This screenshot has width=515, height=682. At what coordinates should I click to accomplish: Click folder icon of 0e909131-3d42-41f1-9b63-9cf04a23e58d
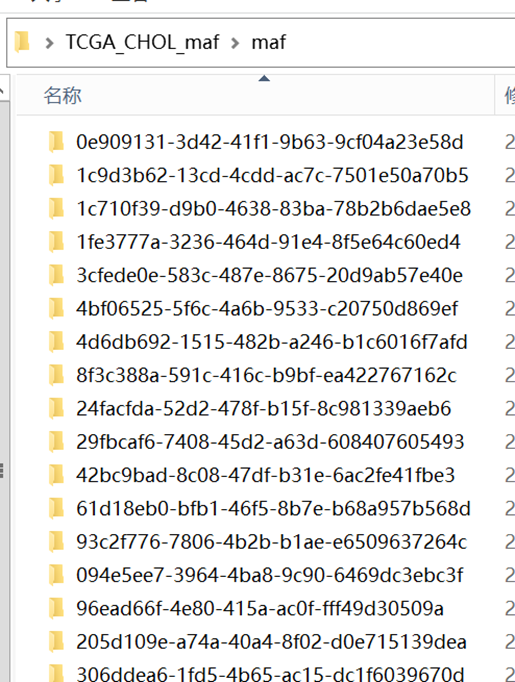(56, 142)
